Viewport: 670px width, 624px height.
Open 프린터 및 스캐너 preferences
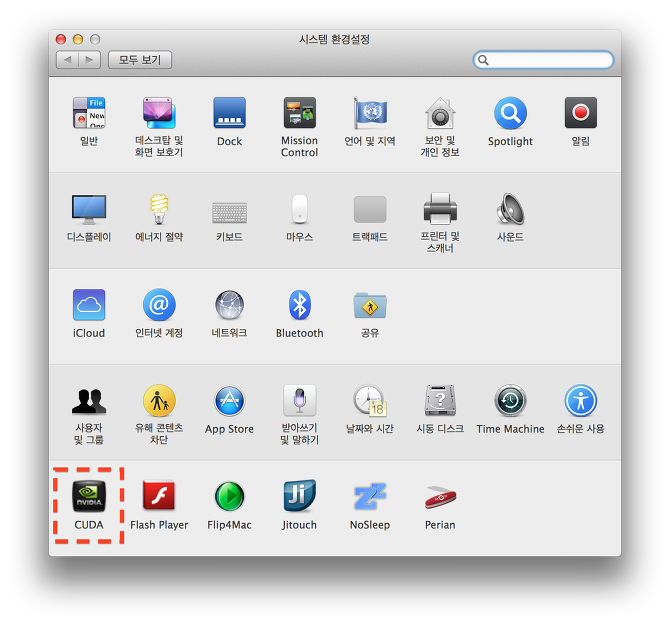(x=440, y=209)
